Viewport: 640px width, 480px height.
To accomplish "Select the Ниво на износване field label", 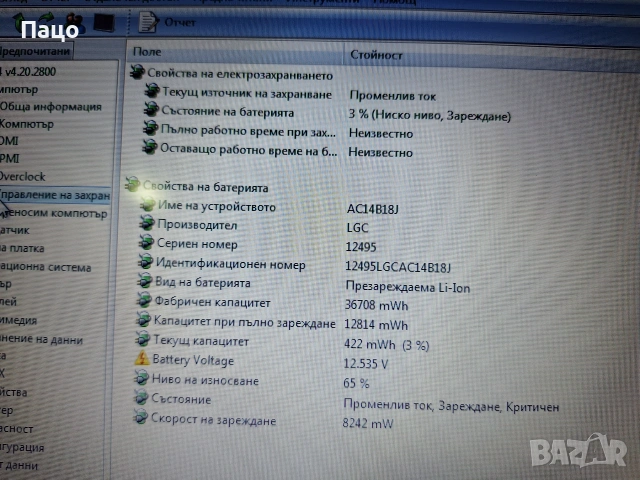I will 205,380.
